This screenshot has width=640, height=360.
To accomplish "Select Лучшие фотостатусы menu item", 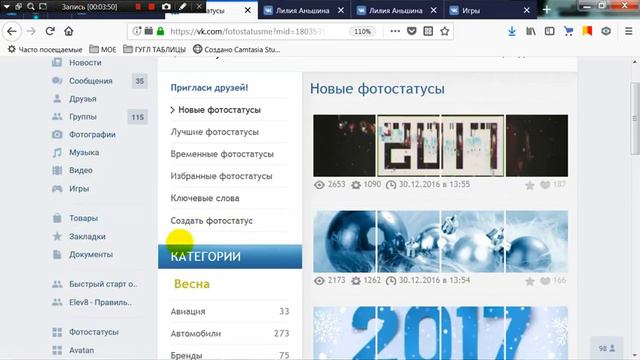I will click(x=215, y=132).
